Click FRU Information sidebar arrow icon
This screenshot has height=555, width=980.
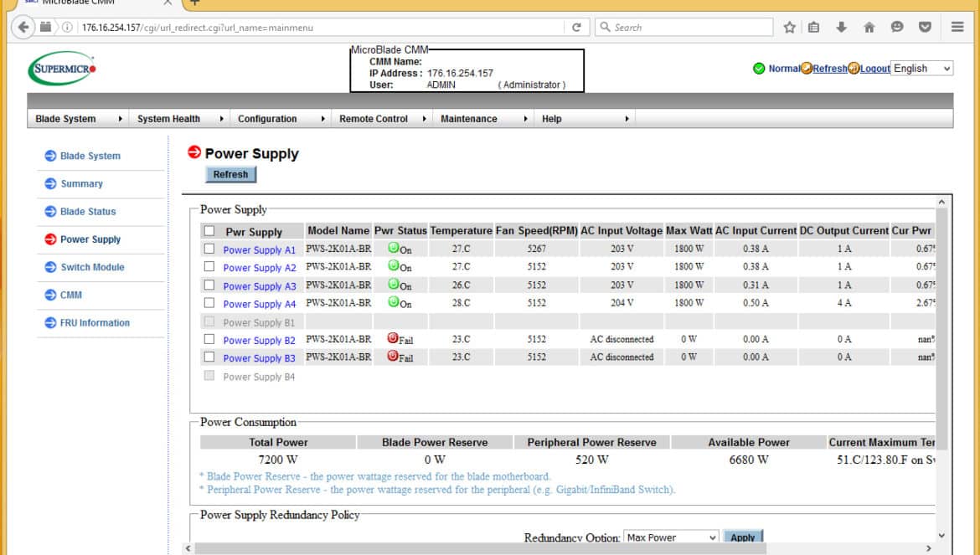click(x=50, y=323)
